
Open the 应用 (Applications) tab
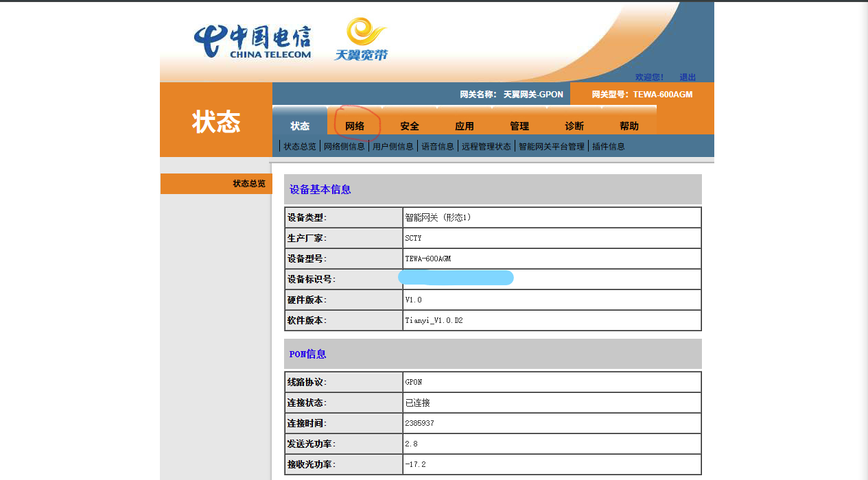[465, 125]
